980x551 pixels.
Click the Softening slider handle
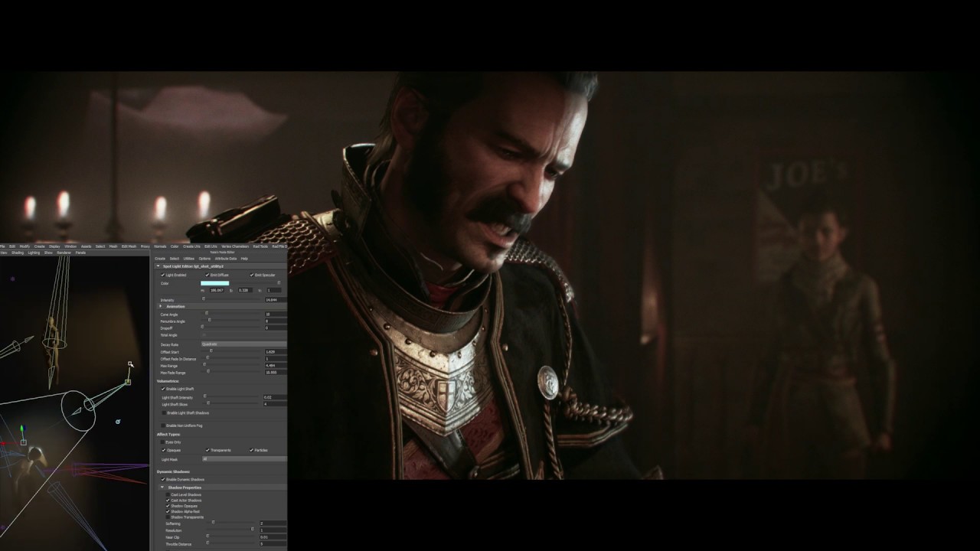tap(213, 523)
